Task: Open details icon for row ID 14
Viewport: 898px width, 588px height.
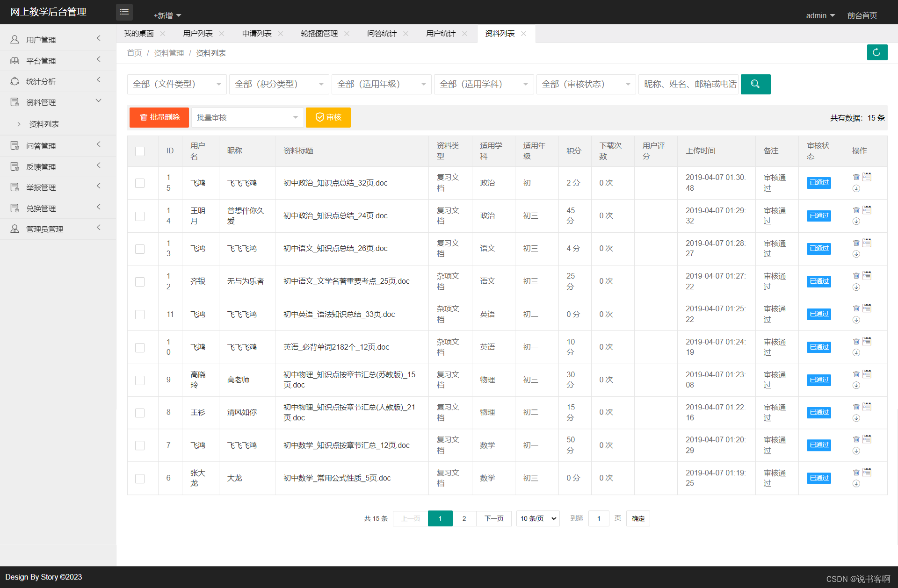Action: [867, 210]
